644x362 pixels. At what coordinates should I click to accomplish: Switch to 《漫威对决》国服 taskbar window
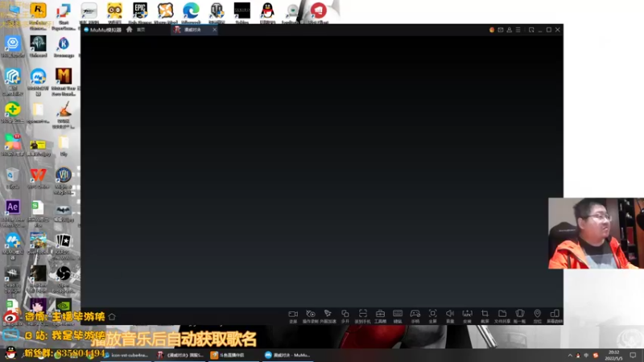pos(180,355)
